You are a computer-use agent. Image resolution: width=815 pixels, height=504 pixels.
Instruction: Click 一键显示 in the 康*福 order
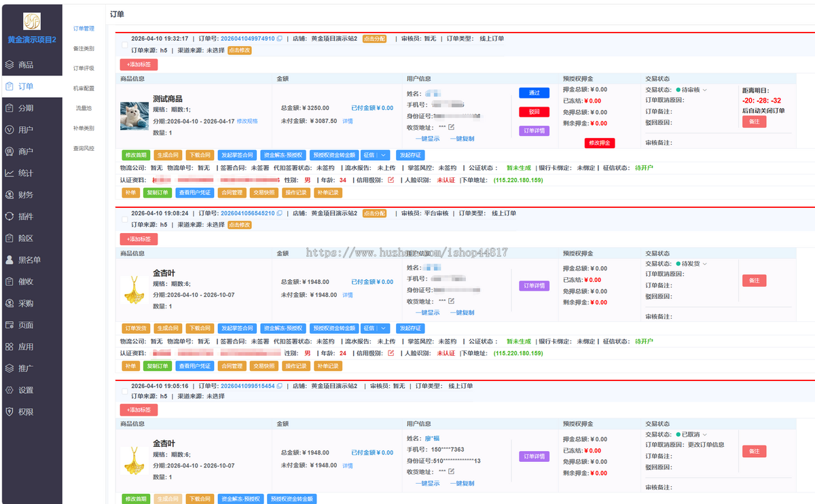coord(427,484)
